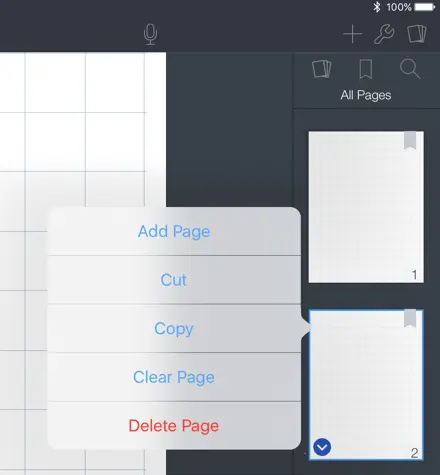
Task: Toggle the pages panel icon in top toolbar
Action: pos(417,34)
